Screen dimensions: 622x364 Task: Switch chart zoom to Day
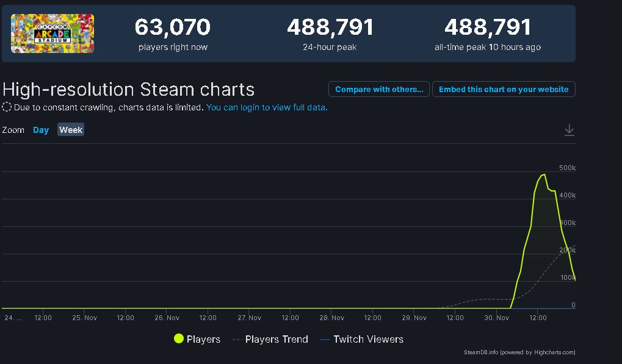click(41, 130)
